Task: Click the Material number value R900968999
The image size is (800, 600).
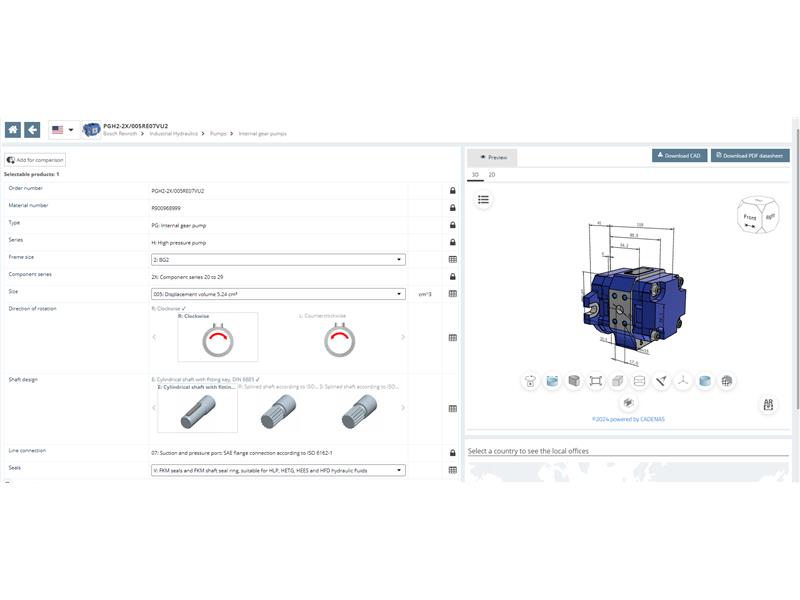Action: point(166,208)
